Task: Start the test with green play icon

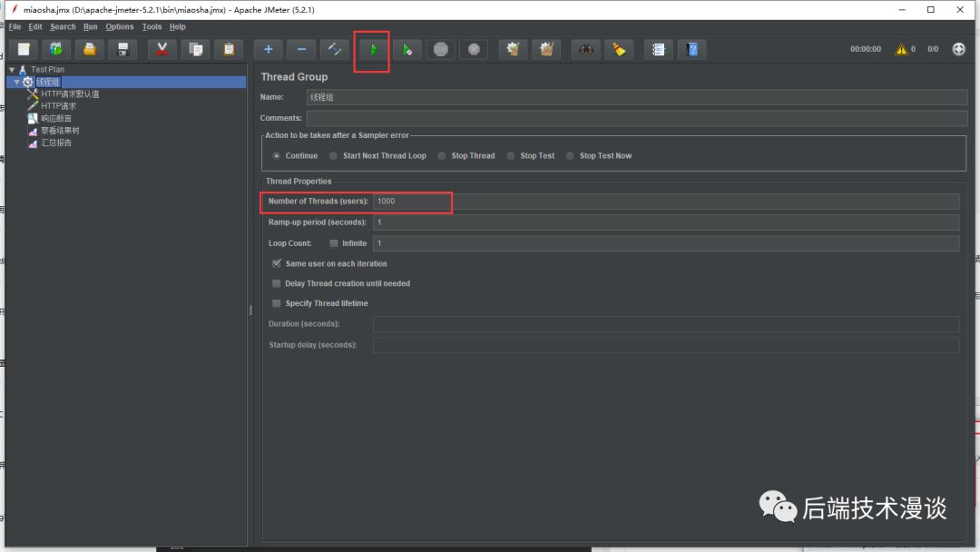Action: click(x=373, y=49)
